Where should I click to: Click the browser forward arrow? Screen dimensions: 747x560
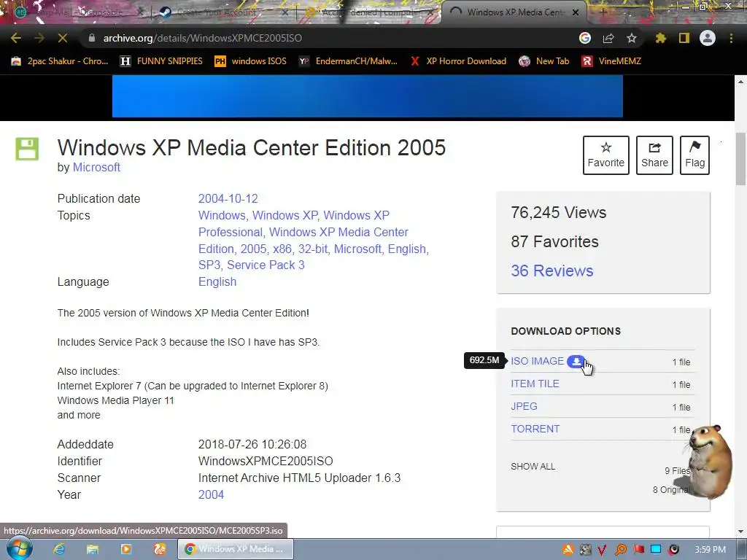pyautogui.click(x=39, y=38)
